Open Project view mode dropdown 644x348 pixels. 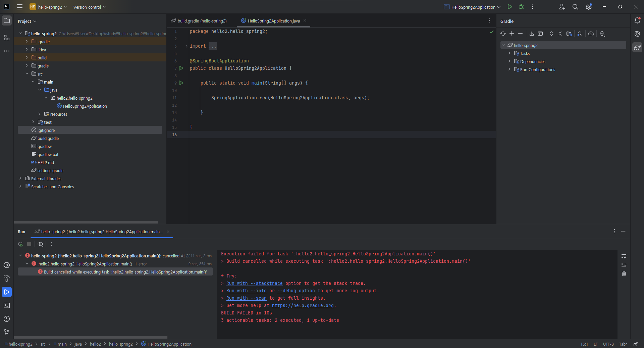[x=27, y=21]
